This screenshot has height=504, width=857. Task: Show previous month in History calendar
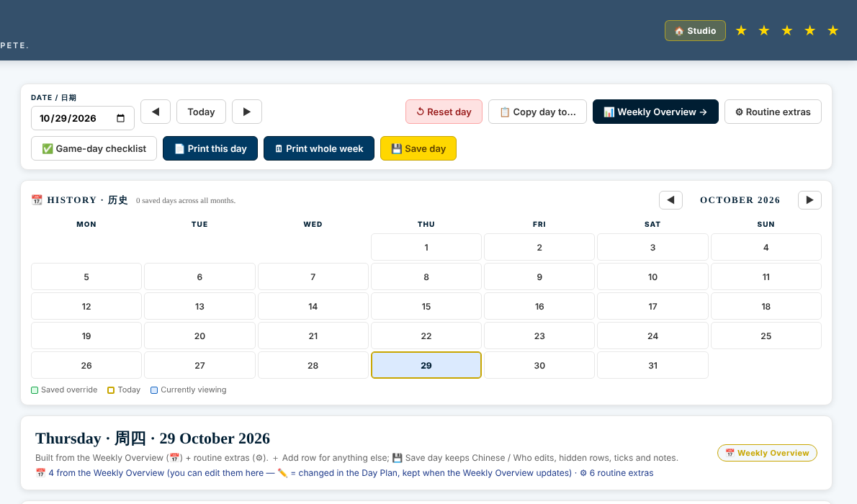pyautogui.click(x=670, y=200)
